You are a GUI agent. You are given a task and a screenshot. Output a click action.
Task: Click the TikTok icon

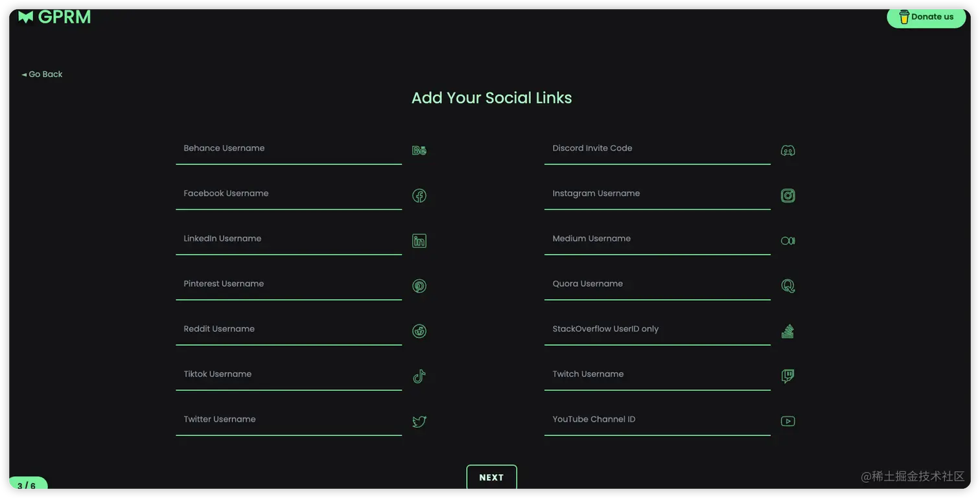pyautogui.click(x=419, y=376)
